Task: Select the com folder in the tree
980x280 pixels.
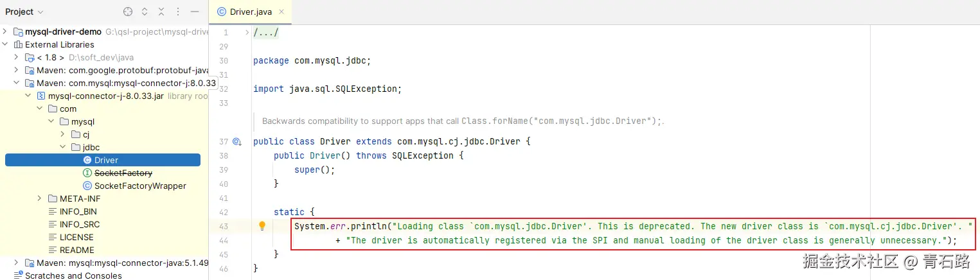Action: (68, 109)
